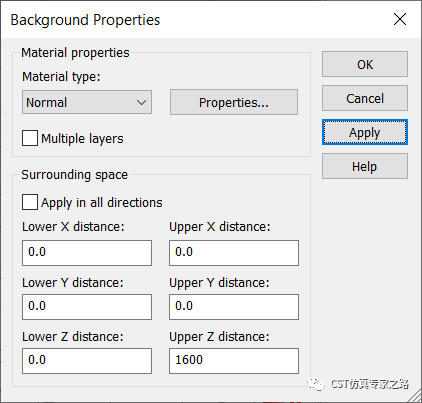Open Help for background properties
Image resolution: width=422 pixels, height=403 pixels.
[x=365, y=166]
